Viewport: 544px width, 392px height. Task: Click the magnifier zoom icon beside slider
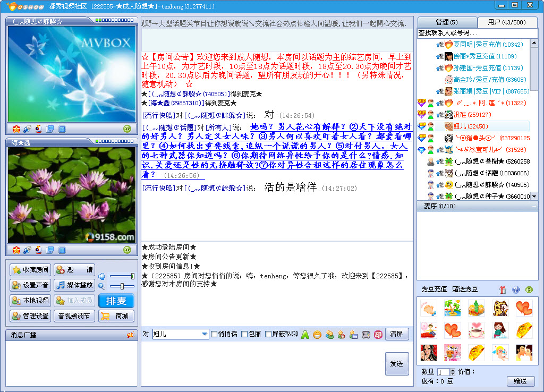pos(101,286)
